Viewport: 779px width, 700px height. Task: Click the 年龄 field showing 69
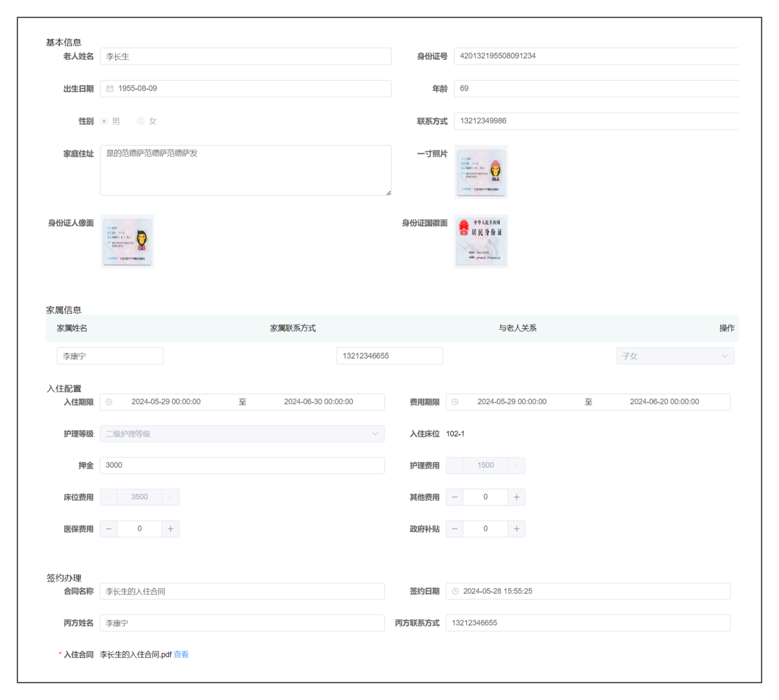tap(596, 88)
